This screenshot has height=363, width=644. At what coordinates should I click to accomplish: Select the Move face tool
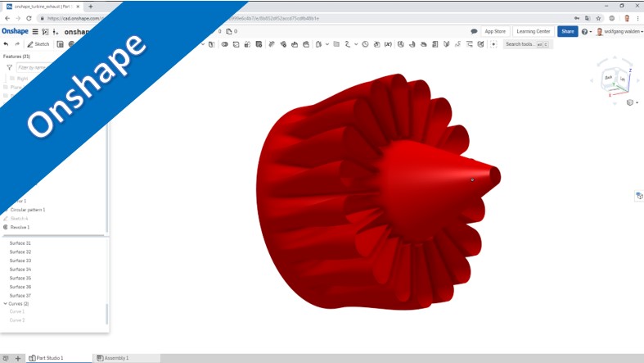tap(295, 44)
